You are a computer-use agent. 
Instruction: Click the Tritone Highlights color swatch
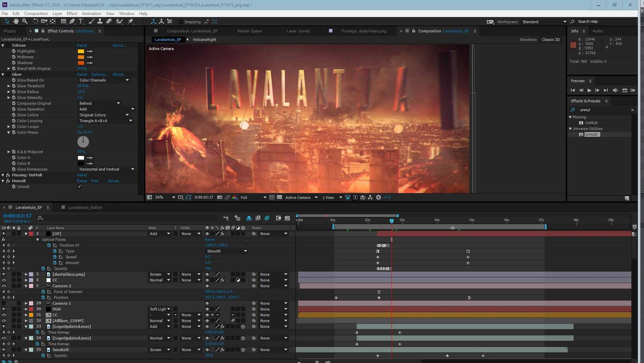tap(81, 51)
